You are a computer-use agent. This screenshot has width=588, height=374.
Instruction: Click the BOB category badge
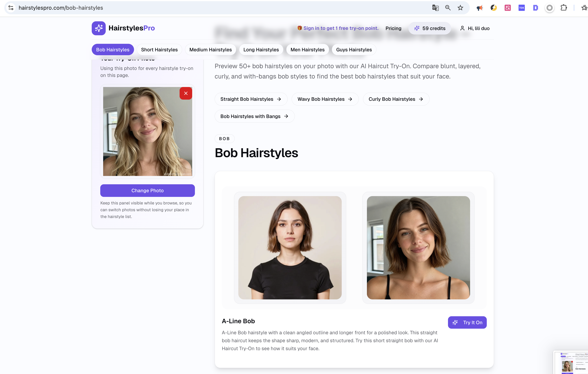(x=224, y=139)
